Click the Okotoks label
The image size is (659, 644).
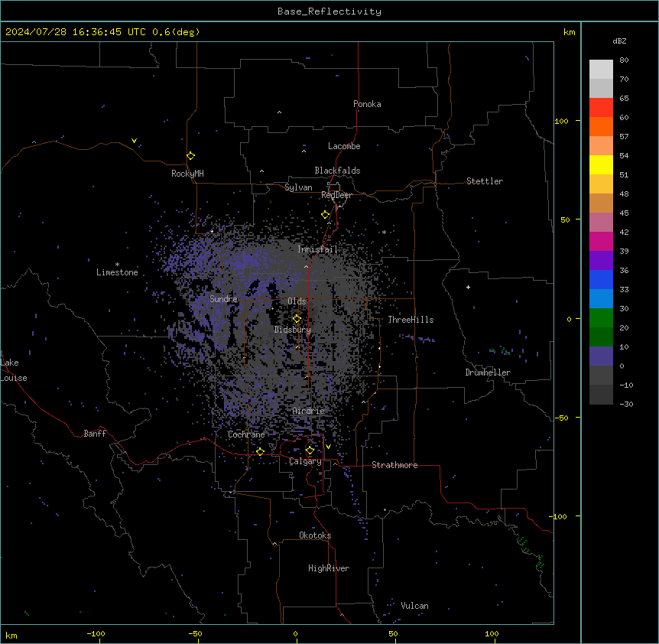(315, 535)
